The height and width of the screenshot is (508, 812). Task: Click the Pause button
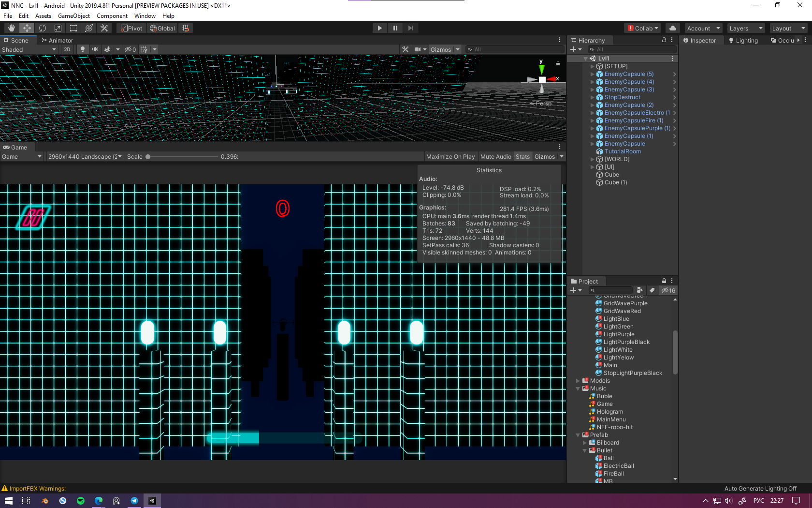click(395, 28)
